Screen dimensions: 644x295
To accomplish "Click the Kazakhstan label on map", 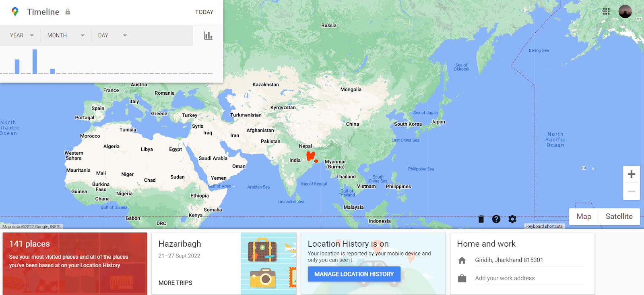I will (266, 85).
